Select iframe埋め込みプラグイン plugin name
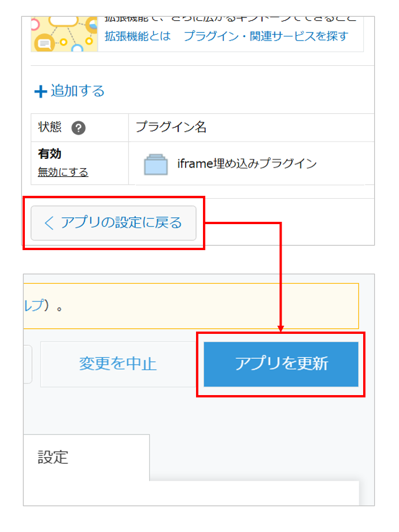The width and height of the screenshot is (399, 532). (247, 163)
